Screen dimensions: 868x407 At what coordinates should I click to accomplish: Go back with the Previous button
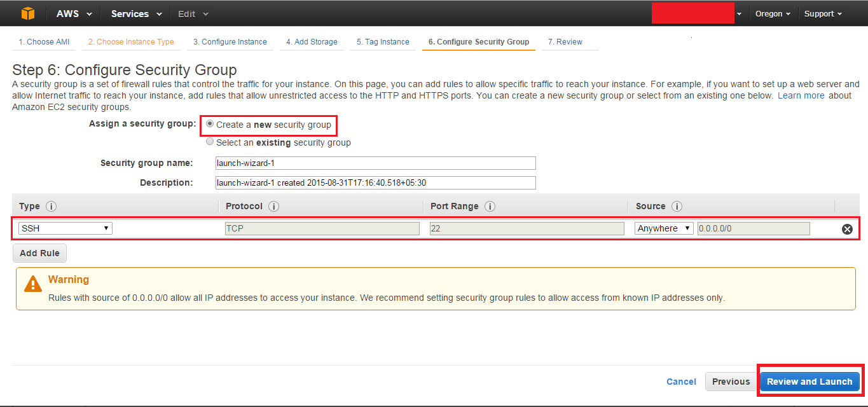click(731, 382)
